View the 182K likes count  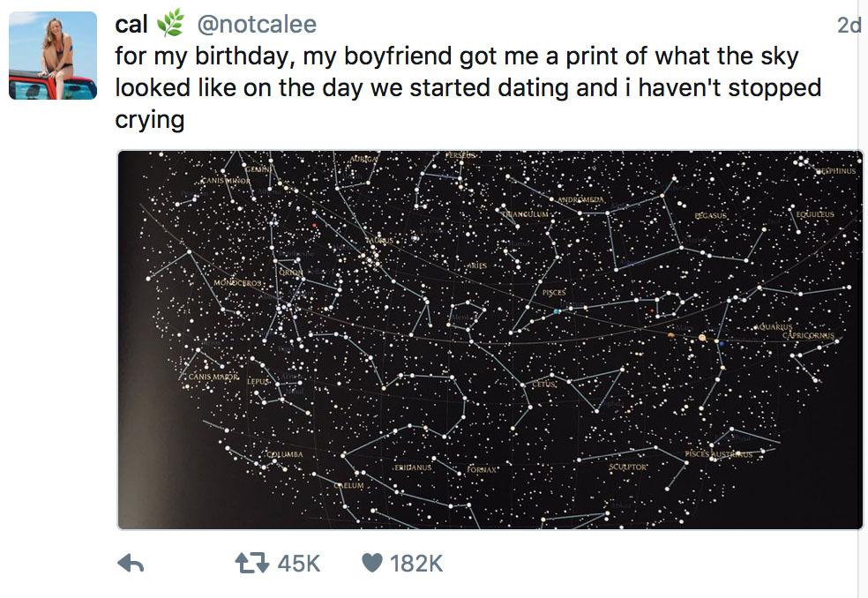click(416, 564)
